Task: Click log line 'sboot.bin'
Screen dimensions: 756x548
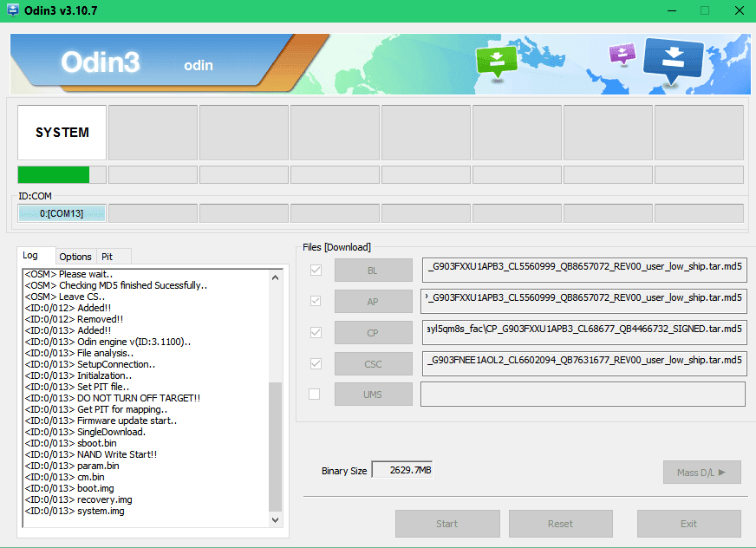Action: click(x=70, y=443)
